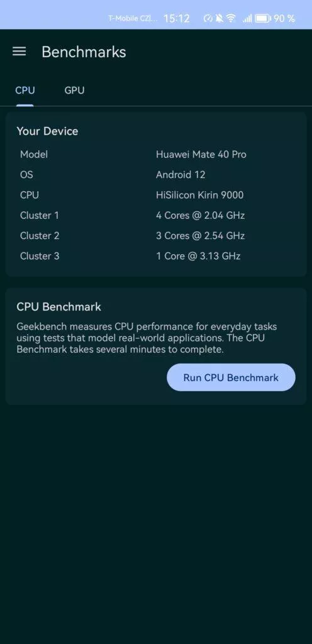Tap the CPU Benchmark section heading

pyautogui.click(x=58, y=306)
